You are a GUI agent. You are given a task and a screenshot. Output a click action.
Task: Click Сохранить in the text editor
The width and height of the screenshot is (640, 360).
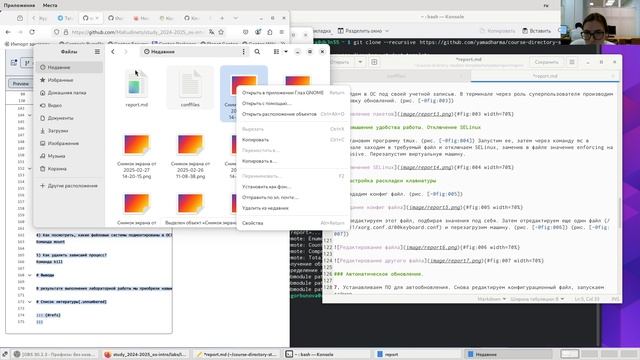point(546,62)
